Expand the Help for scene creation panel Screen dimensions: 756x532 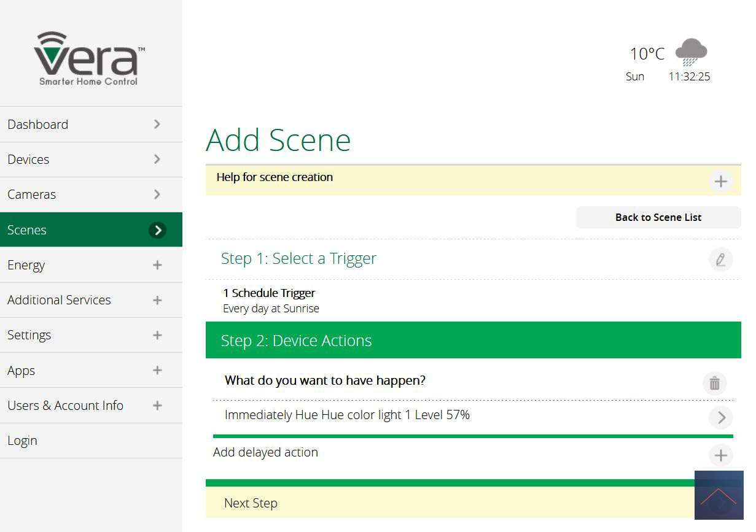720,182
